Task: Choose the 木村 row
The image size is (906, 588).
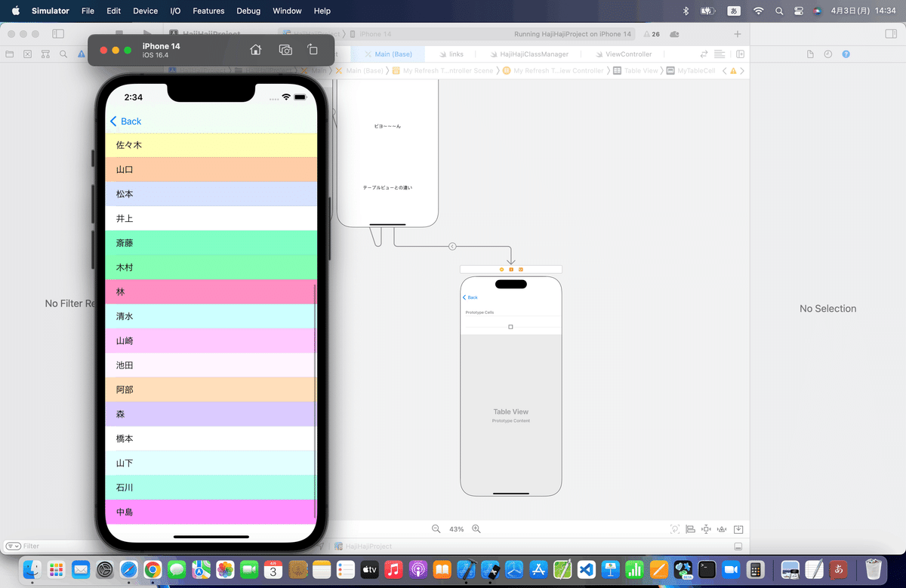Action: coord(211,267)
